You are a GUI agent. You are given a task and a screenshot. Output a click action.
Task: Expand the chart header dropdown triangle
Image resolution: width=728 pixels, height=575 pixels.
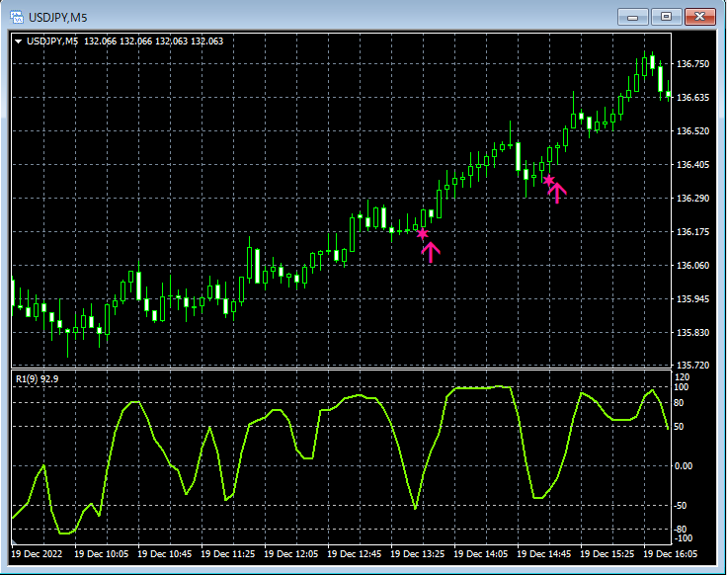click(x=19, y=41)
